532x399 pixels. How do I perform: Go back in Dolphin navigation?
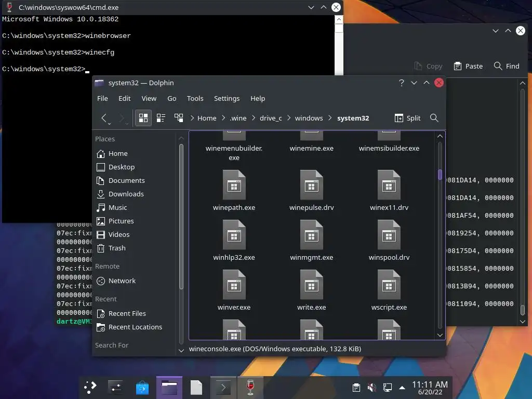click(x=104, y=118)
